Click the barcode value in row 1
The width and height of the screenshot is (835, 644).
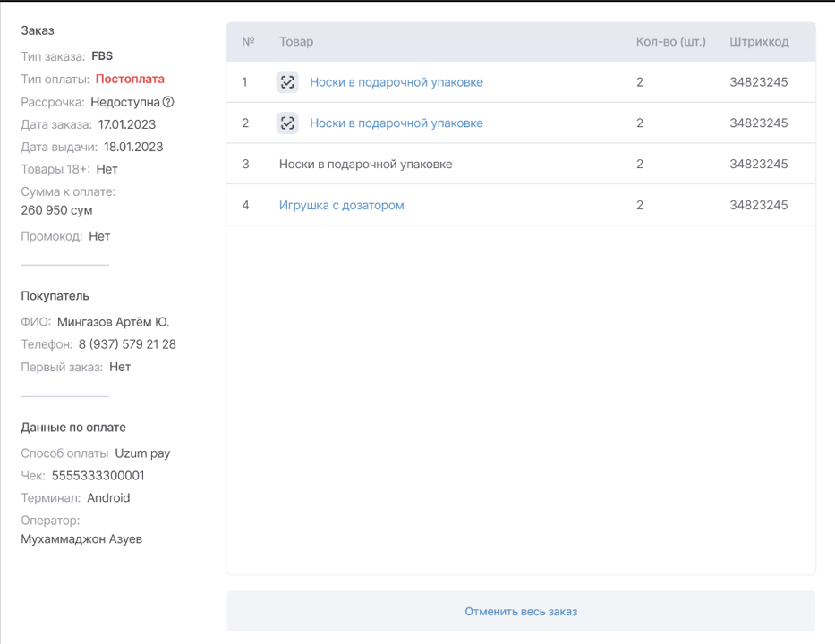tap(758, 82)
